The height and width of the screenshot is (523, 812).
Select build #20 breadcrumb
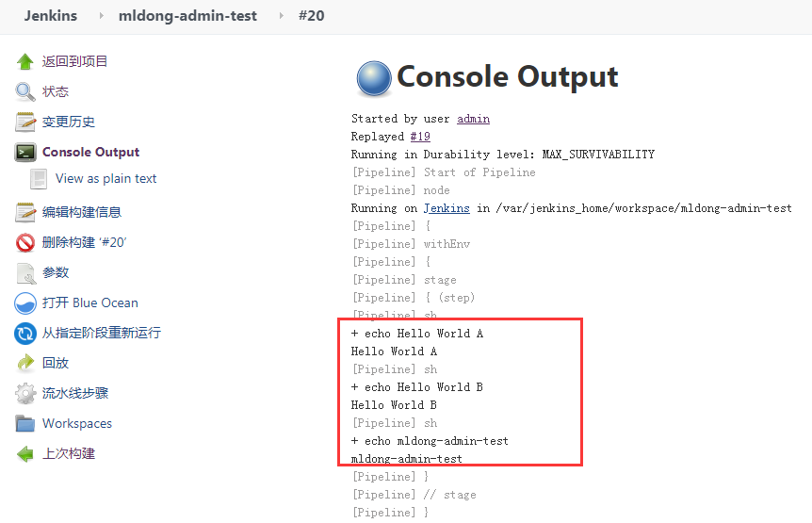311,15
